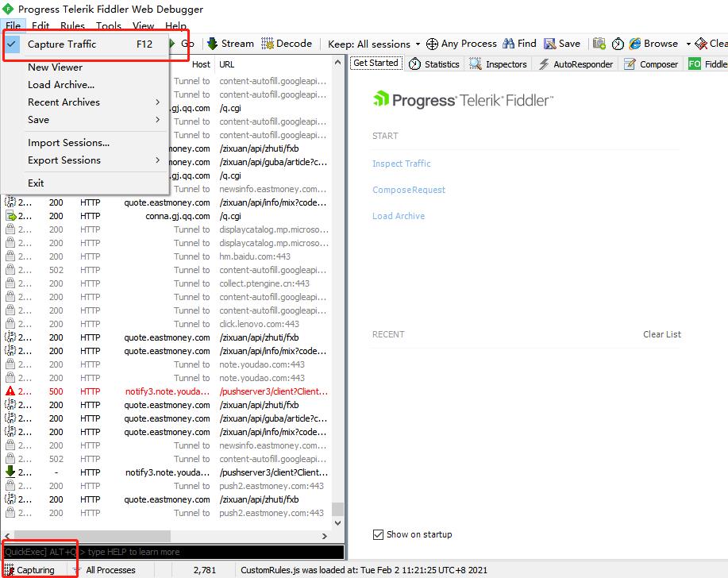The height and width of the screenshot is (578, 728).
Task: Select the click.lenovo.com:443 session row
Action: click(168, 324)
